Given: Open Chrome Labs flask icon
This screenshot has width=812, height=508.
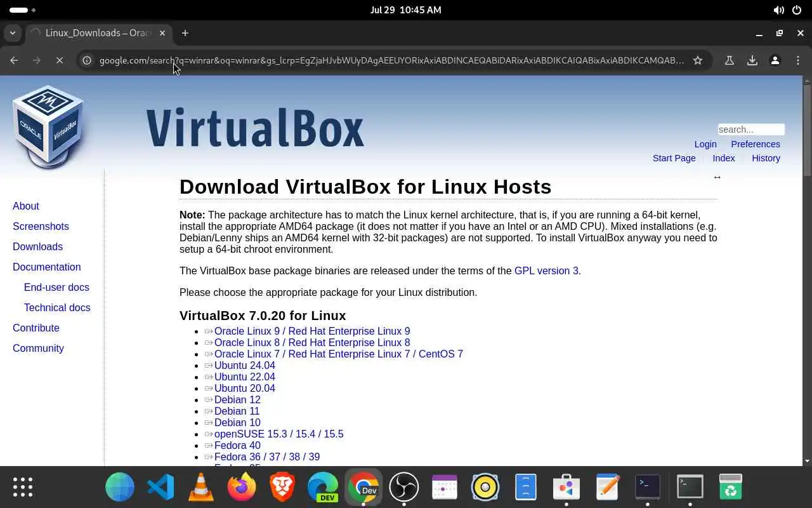Looking at the screenshot, I should pos(730,60).
